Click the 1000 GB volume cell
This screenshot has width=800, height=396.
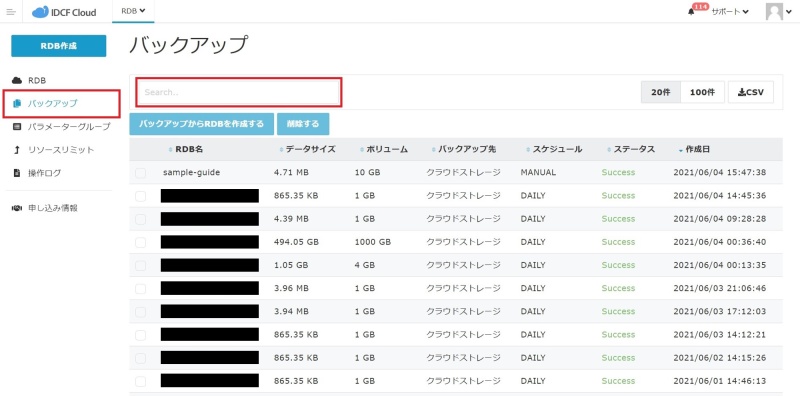(373, 242)
